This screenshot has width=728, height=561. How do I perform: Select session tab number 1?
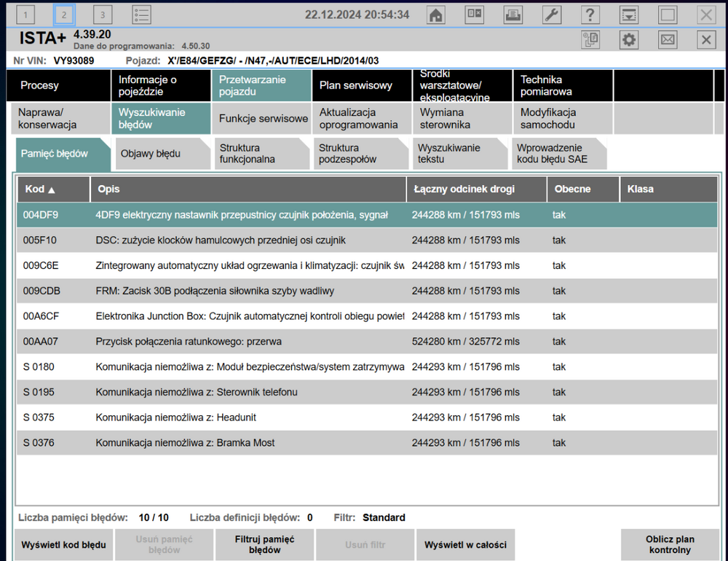click(x=25, y=15)
